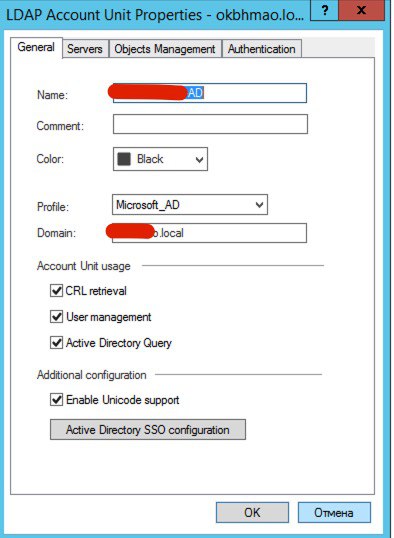394x538 pixels.
Task: Select the General tab
Action: point(36,47)
